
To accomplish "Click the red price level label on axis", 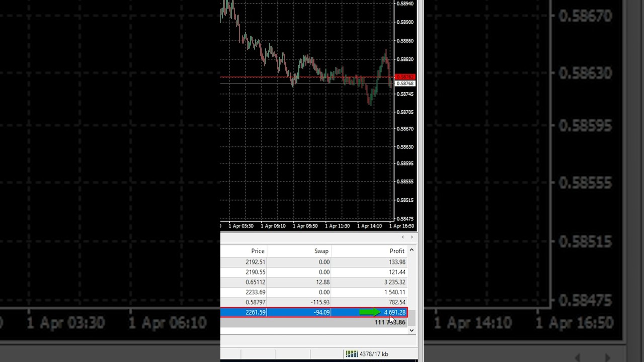I will 405,77.
